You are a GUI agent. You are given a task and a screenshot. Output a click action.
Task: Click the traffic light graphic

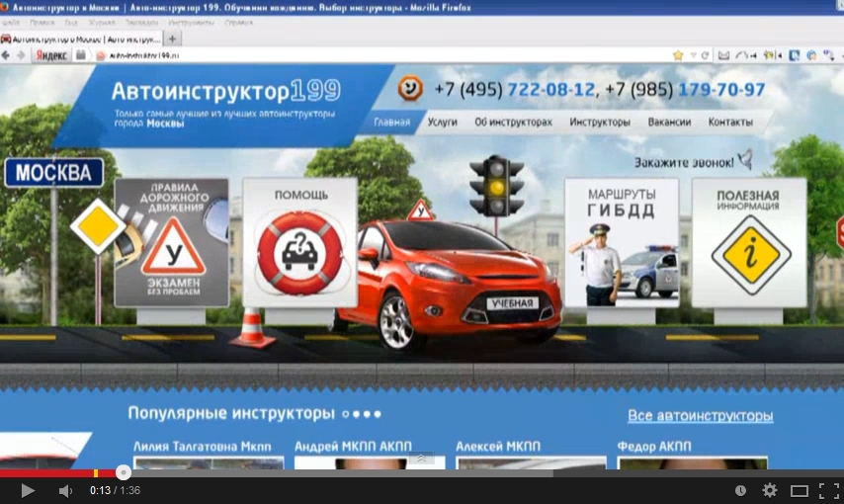tap(496, 187)
